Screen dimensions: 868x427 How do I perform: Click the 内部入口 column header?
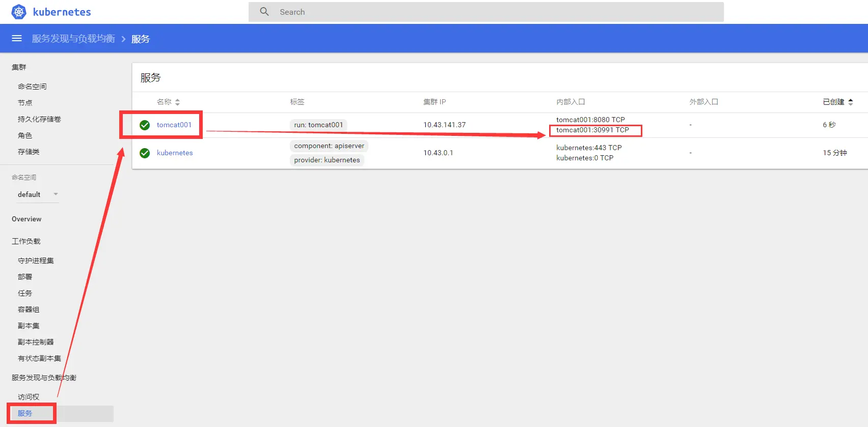coord(571,102)
